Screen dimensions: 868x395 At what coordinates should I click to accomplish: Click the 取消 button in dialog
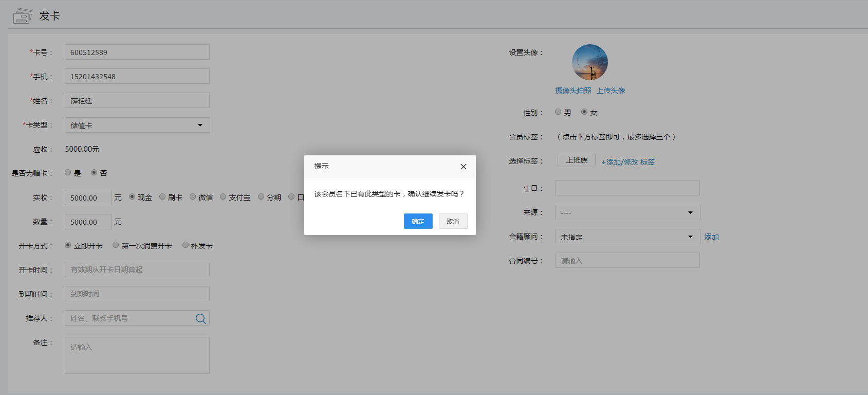453,221
